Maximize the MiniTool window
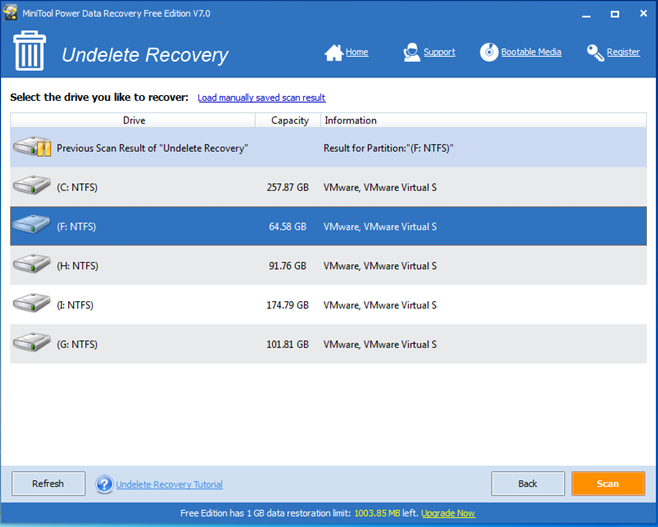Viewport: 658px width, 527px height. coord(615,14)
